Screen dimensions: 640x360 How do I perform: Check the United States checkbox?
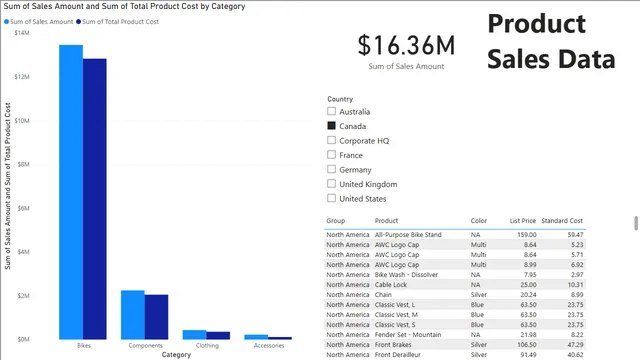[x=331, y=198]
